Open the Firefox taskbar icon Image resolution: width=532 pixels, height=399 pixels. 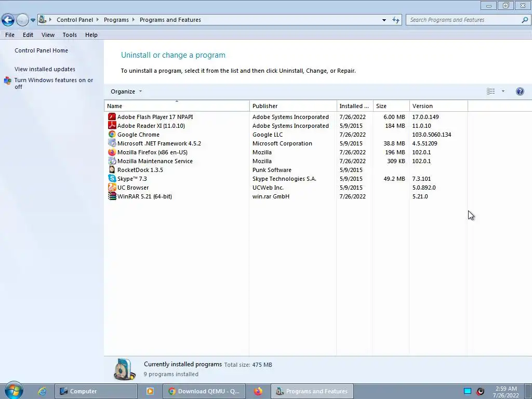(258, 391)
